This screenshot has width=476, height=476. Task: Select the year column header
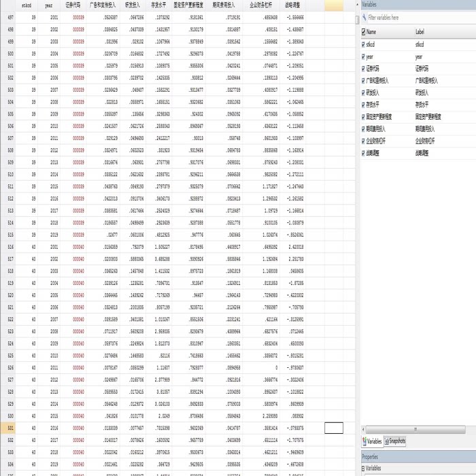(49, 5)
